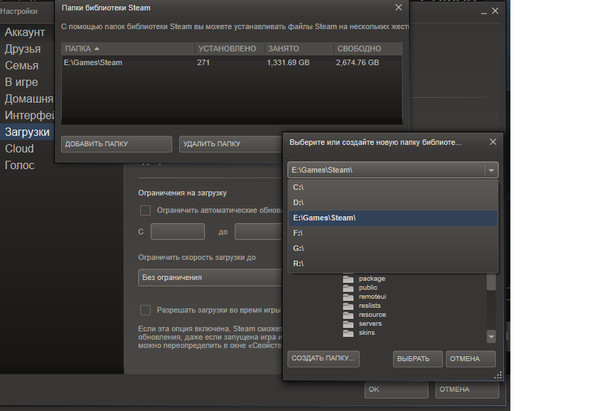Click the УДАЛИТЬ ПАПКУ button
Viewport: 600px width, 411px height.
pos(230,144)
